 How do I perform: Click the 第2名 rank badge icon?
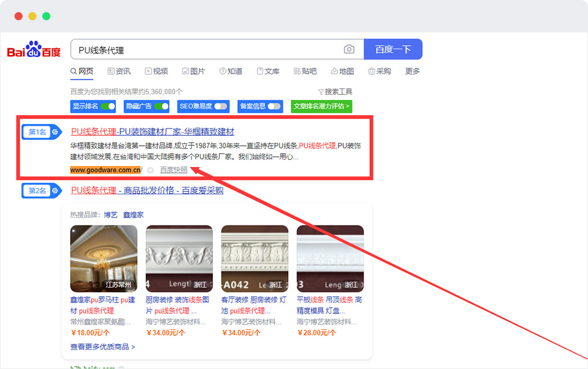pyautogui.click(x=42, y=191)
